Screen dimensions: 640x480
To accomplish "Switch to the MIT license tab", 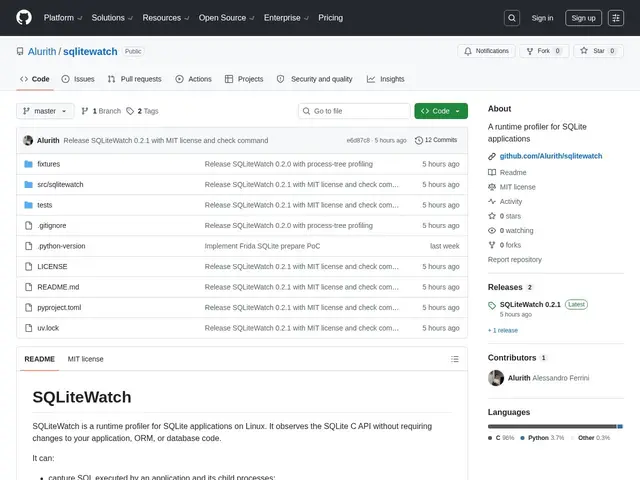I will tap(85, 359).
